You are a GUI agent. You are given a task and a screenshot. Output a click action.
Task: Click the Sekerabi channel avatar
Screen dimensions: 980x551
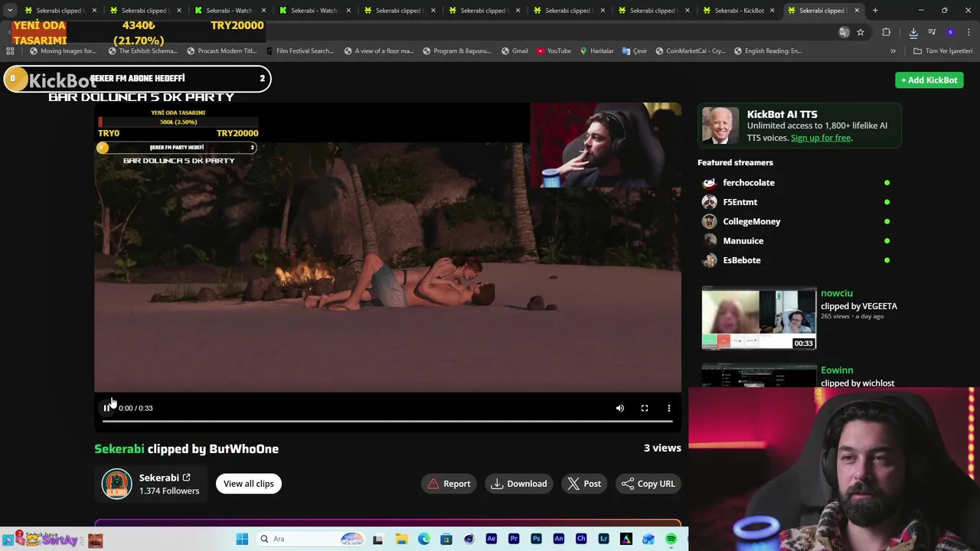117,484
